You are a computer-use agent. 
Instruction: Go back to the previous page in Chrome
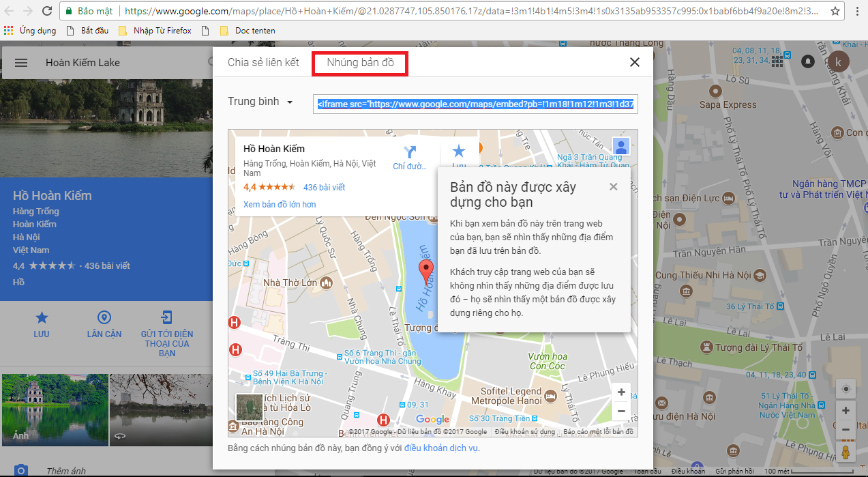click(x=10, y=11)
